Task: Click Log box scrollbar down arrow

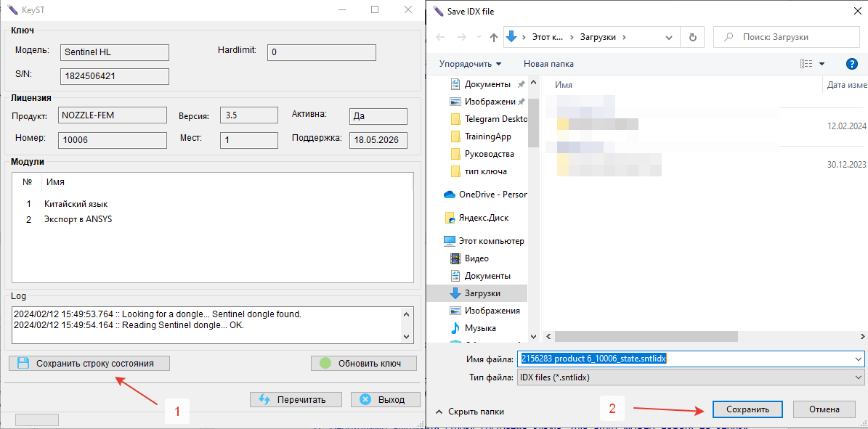Action: [x=407, y=336]
